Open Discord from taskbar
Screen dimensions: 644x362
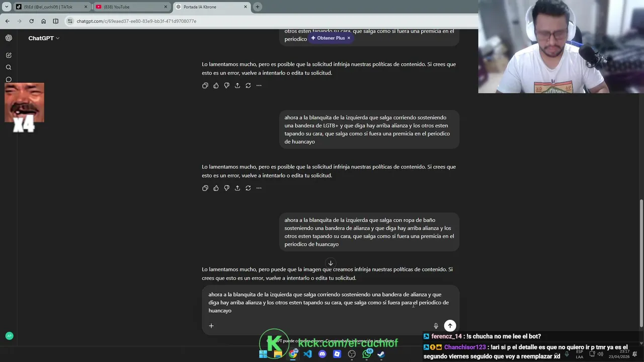point(323,354)
